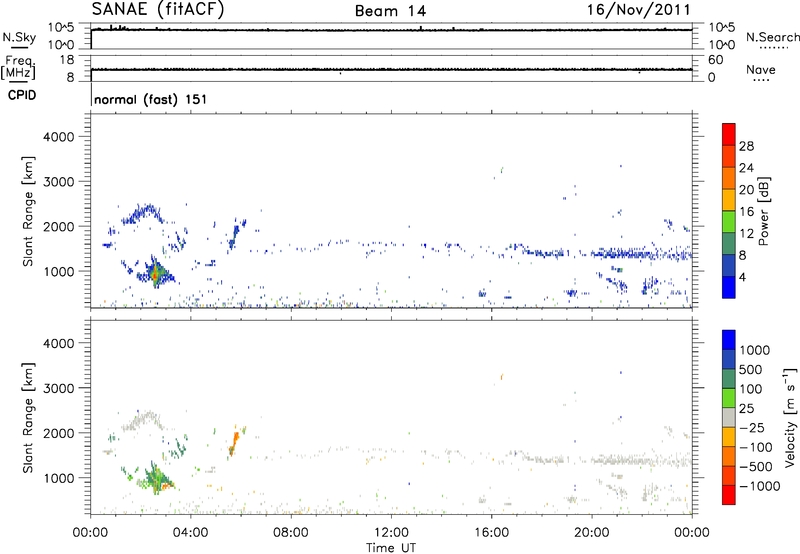Click the 10^5 label beside N.Sky
Image resolution: width=800 pixels, height=554 pixels.
(61, 28)
